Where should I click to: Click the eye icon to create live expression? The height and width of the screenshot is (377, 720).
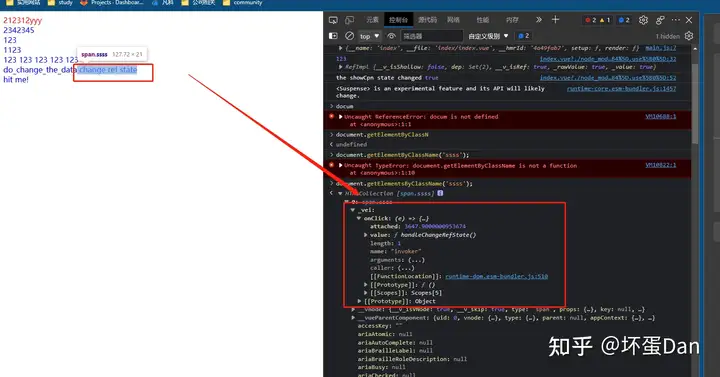point(391,36)
